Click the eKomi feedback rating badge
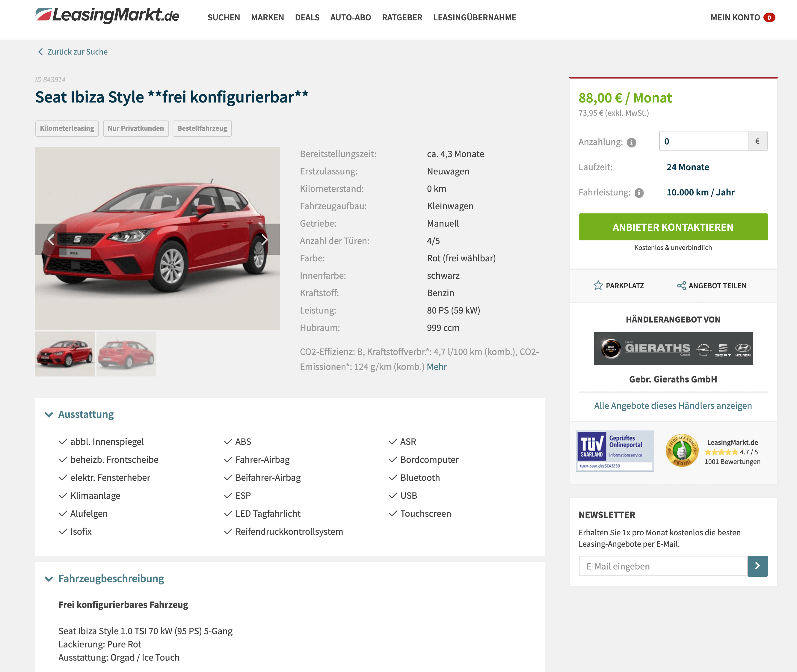 pyautogui.click(x=682, y=451)
